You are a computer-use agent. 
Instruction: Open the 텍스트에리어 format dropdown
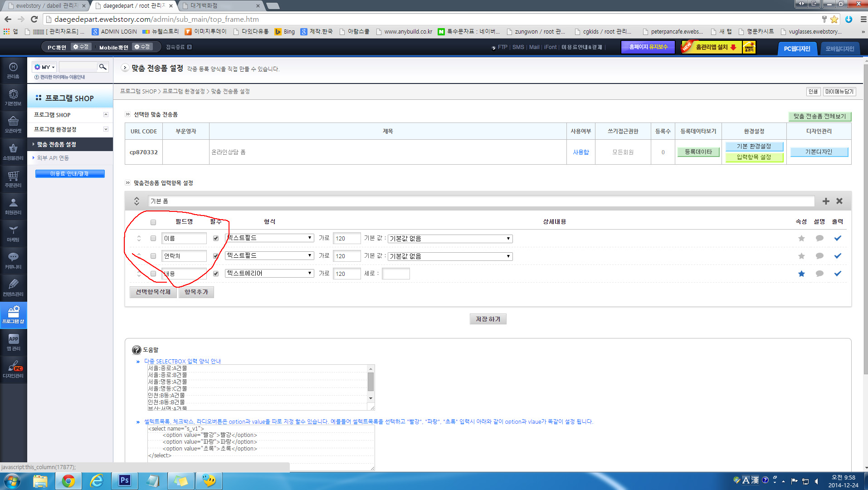pos(269,274)
